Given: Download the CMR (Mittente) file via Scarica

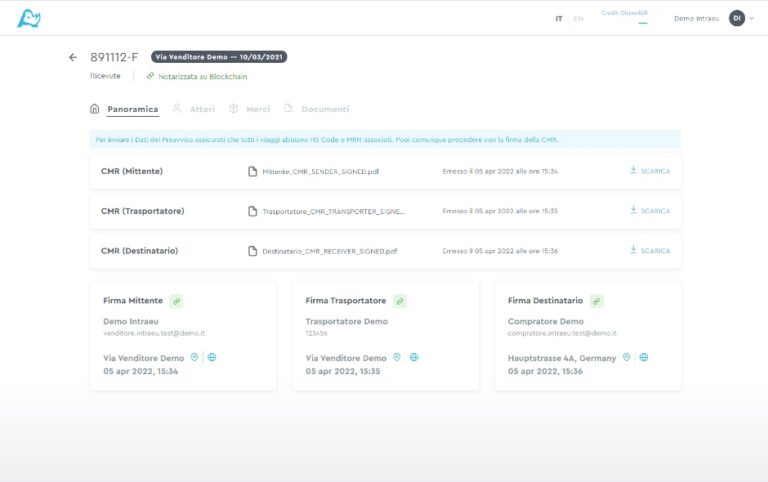Looking at the screenshot, I should (650, 171).
